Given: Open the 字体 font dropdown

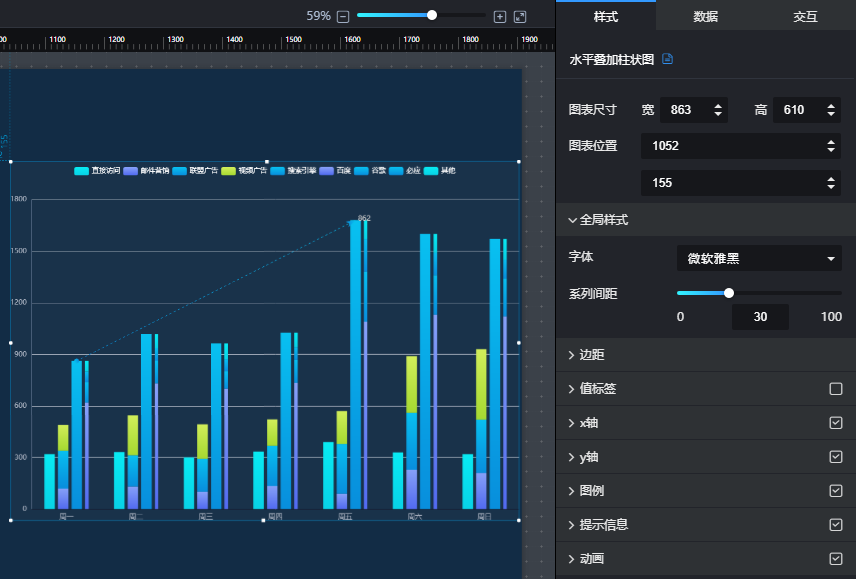Looking at the screenshot, I should pos(759,258).
